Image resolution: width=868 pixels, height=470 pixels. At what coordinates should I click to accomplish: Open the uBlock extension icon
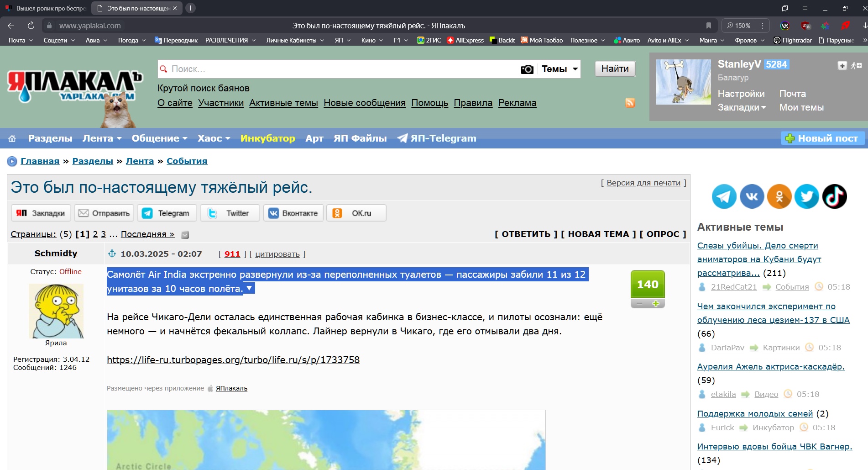(805, 26)
